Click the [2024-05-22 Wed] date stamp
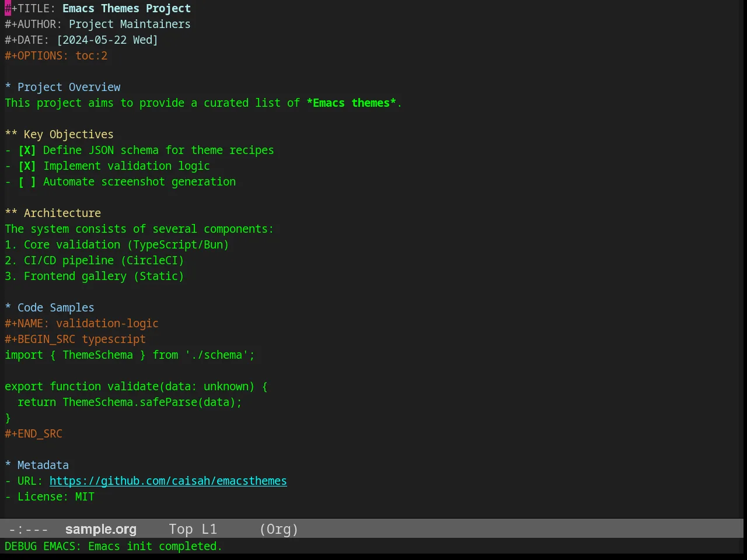 click(x=107, y=40)
